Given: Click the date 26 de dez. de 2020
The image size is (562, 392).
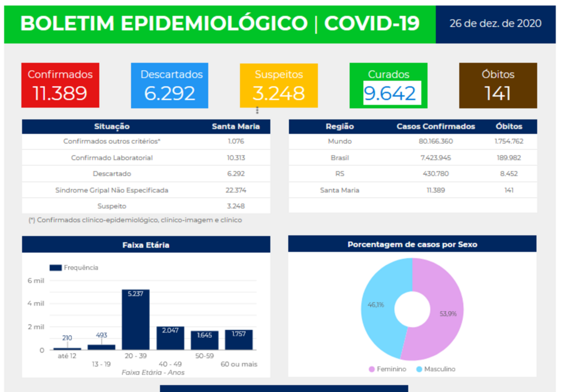Looking at the screenshot, I should (x=495, y=23).
